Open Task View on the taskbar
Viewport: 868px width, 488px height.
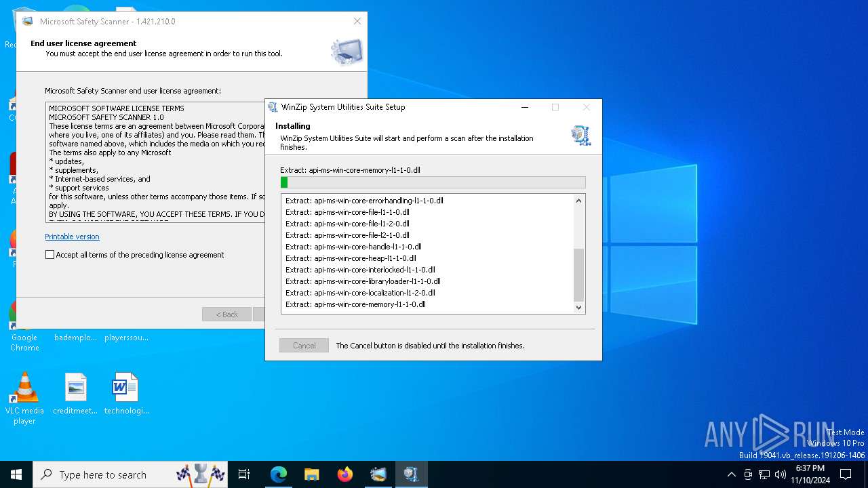pos(244,474)
